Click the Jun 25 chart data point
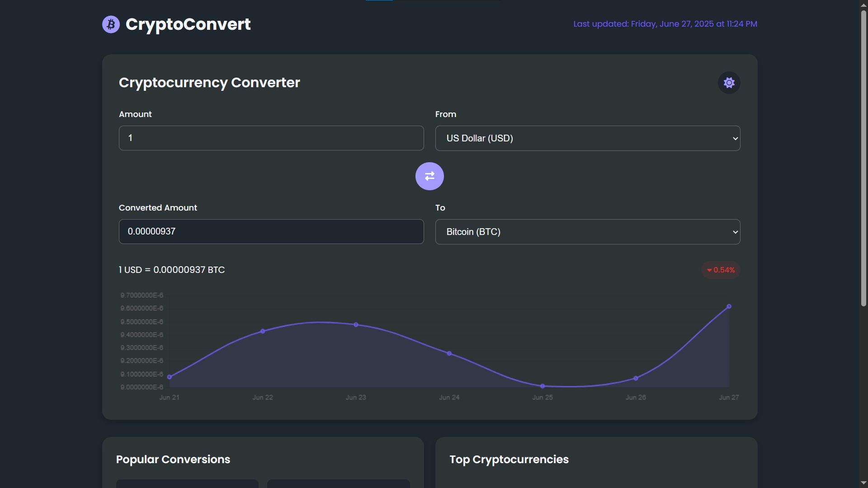This screenshot has height=488, width=868. point(542,386)
